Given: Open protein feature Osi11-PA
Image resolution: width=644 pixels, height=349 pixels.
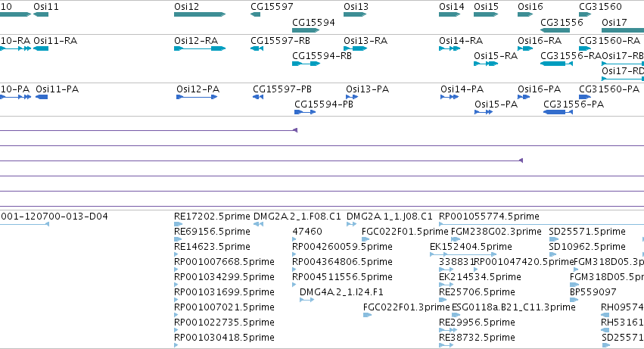Looking at the screenshot, I should pos(42,97).
